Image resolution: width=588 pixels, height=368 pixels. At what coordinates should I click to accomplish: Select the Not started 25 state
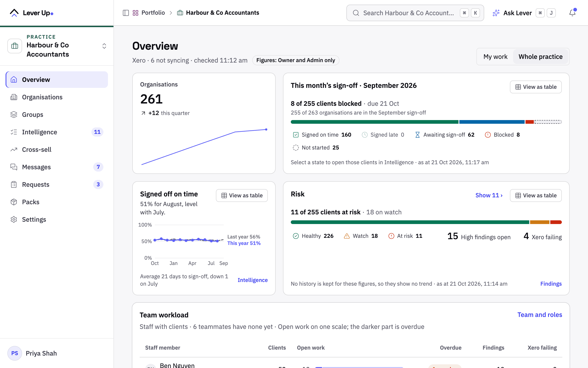coord(316,148)
